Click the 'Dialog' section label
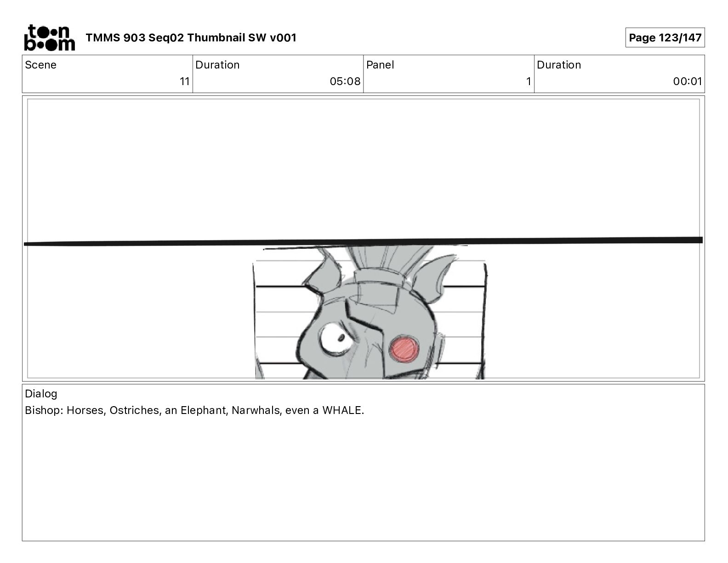Image resolution: width=728 pixels, height=563 pixels. (x=41, y=394)
